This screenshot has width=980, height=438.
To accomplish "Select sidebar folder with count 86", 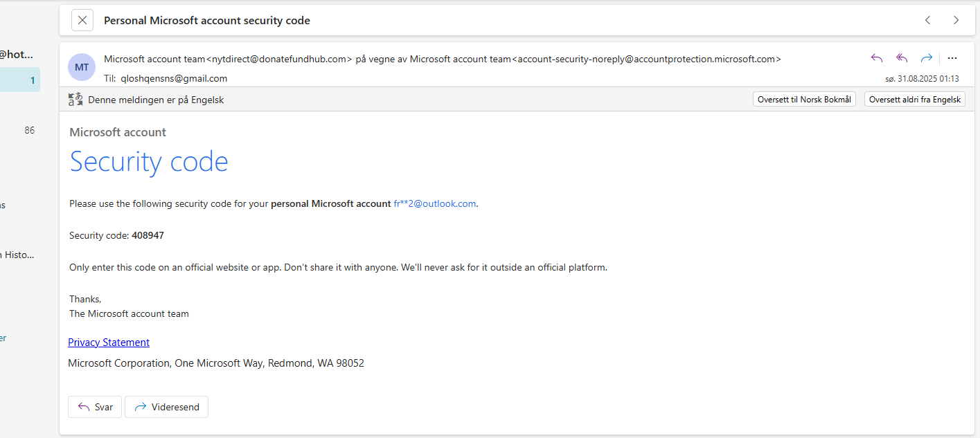I will 20,130.
